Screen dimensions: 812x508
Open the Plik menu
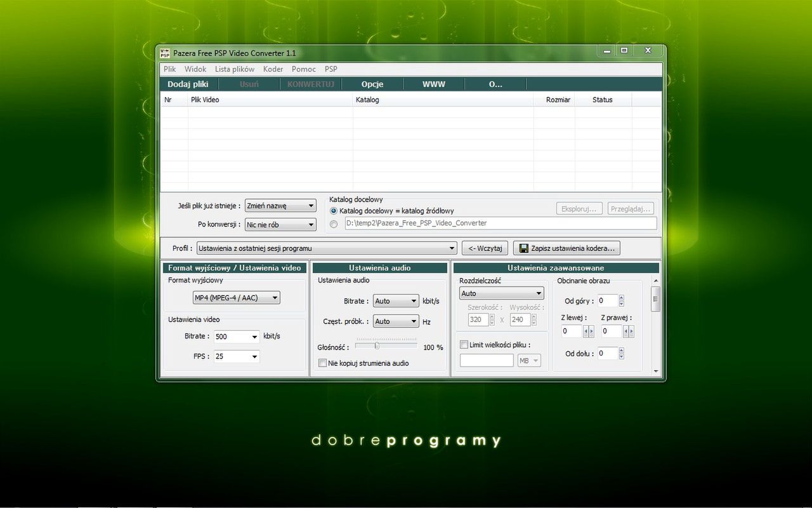pyautogui.click(x=169, y=69)
